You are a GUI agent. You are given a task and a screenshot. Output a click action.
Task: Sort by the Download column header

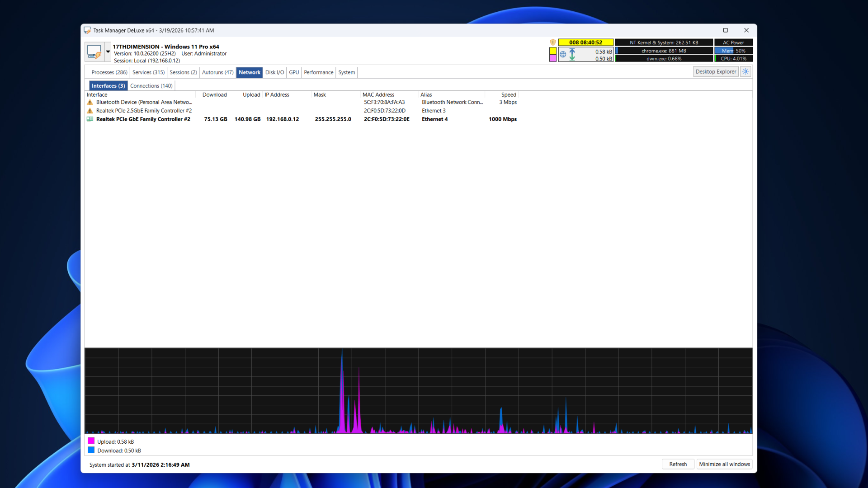pyautogui.click(x=212, y=95)
